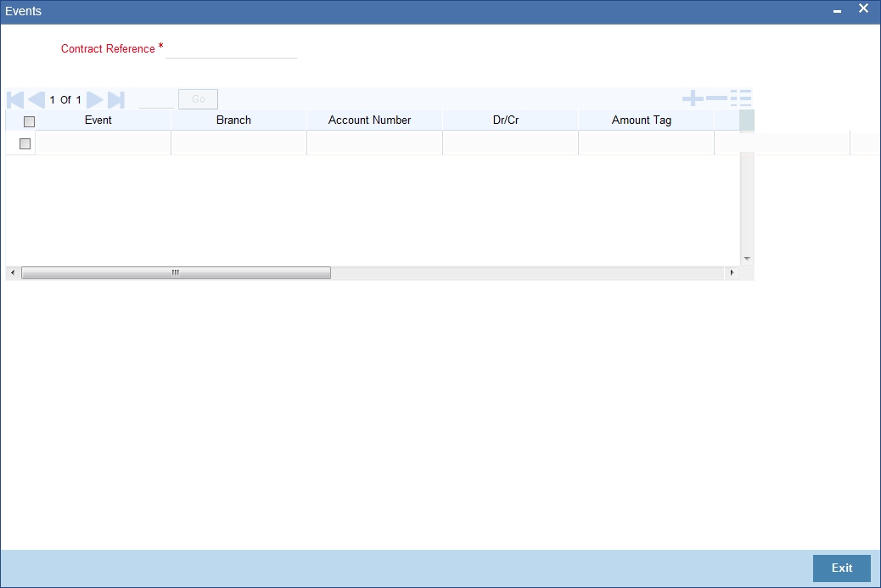Viewport: 881px width, 588px height.
Task: Click first row Branch cell
Action: point(238,143)
